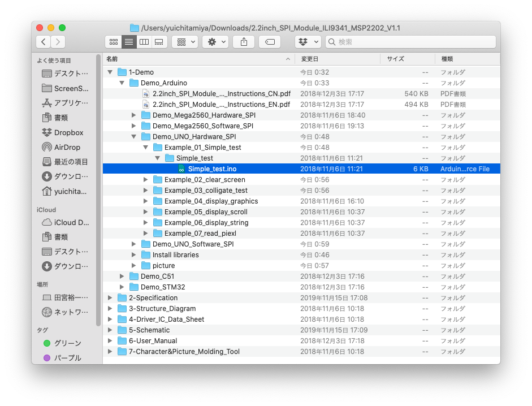Expand Example_02_clear_screen folder
Screen dimensions: 532x406
145,180
